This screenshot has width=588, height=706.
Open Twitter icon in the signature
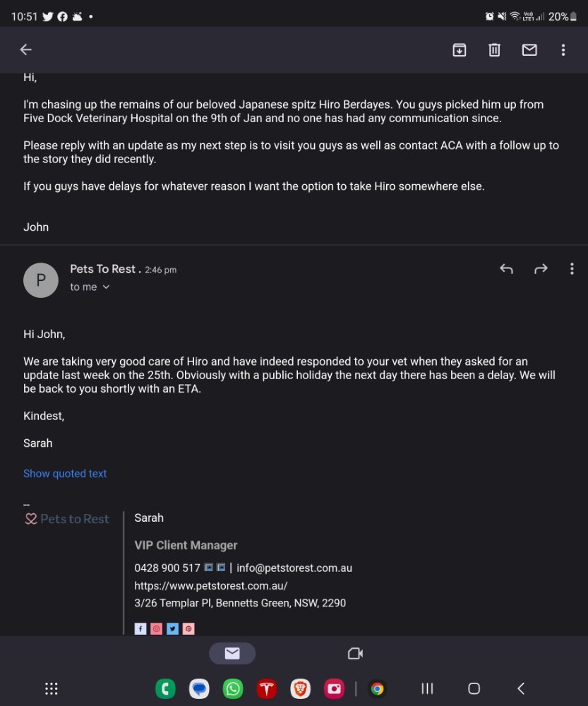tap(172, 628)
